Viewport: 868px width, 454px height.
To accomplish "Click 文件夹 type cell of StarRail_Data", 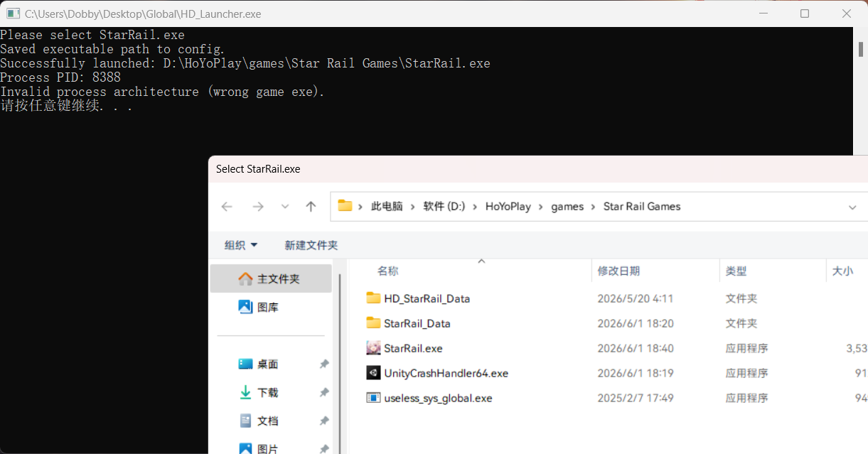I will coord(741,323).
